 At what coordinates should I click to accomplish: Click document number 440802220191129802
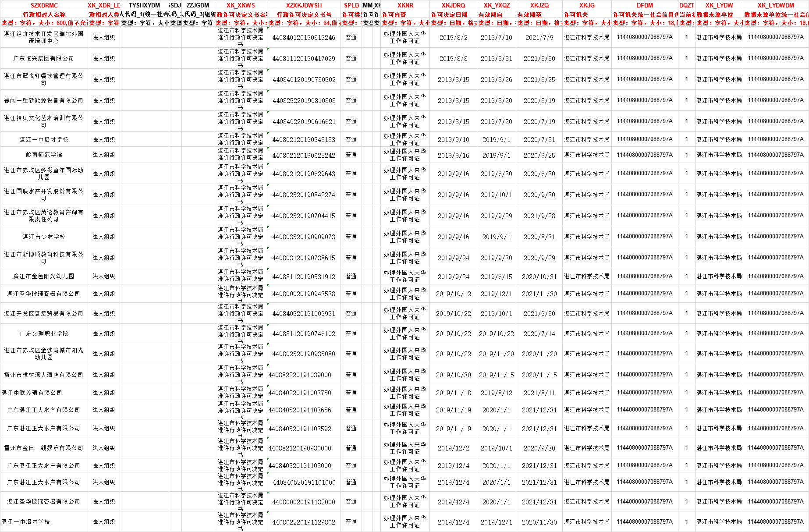click(304, 522)
